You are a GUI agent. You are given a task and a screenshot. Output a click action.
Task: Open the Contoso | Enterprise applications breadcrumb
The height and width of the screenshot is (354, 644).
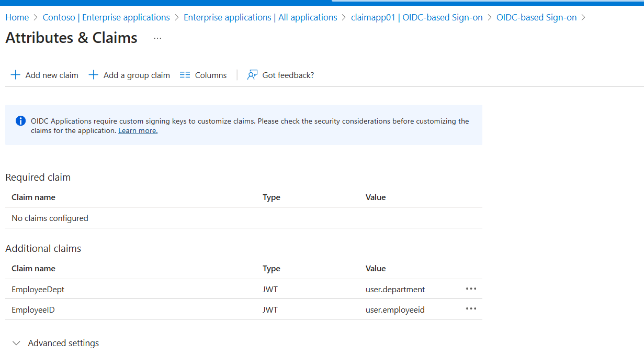point(106,17)
